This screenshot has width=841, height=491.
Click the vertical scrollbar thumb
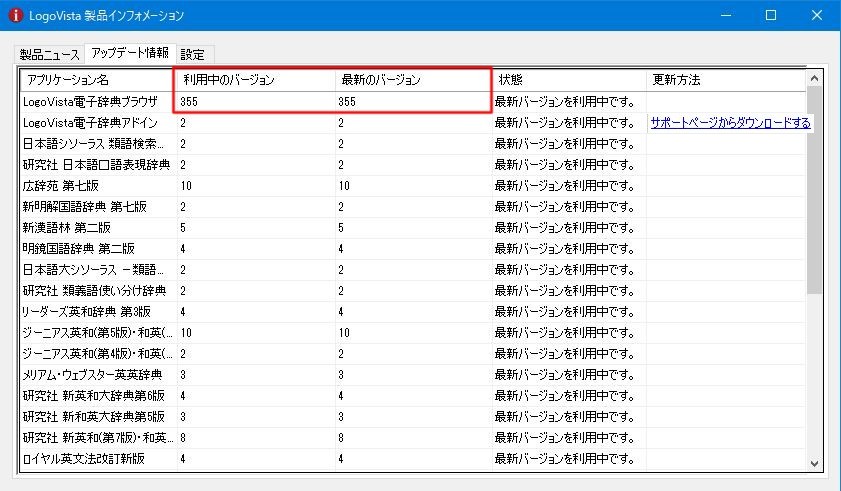(x=814, y=190)
